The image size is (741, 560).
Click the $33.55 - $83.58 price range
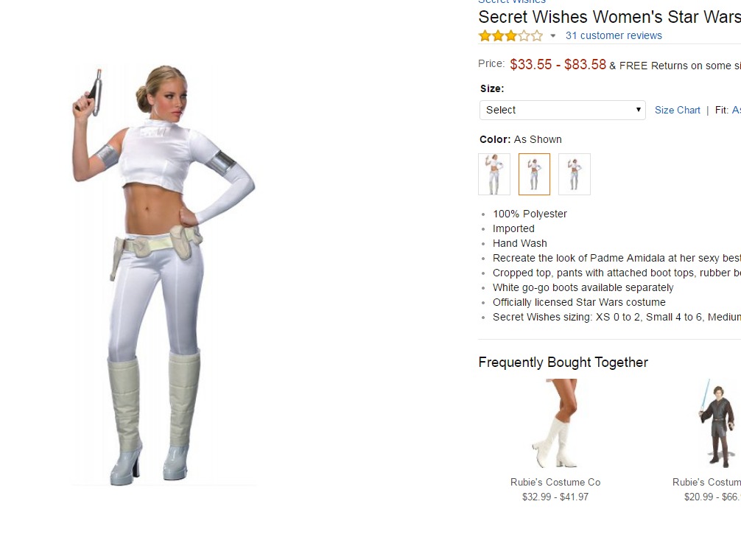pyautogui.click(x=558, y=64)
